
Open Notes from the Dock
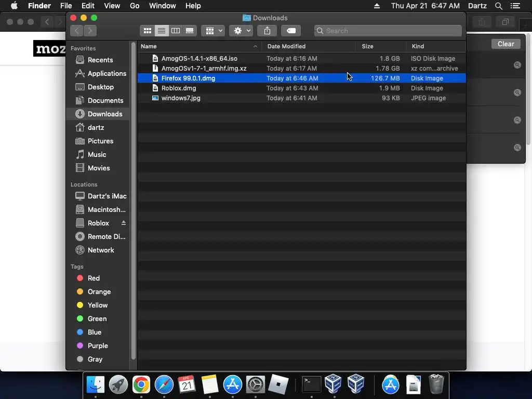coord(210,384)
